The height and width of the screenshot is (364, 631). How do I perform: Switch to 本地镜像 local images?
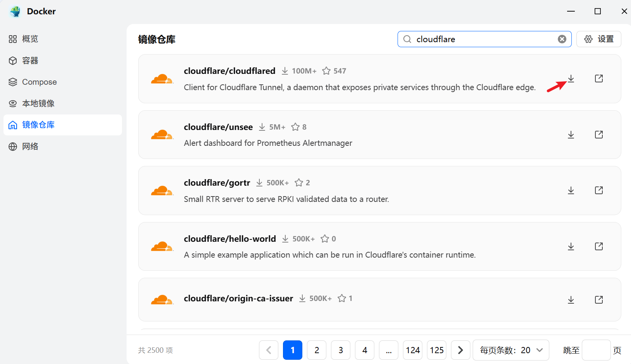point(63,103)
